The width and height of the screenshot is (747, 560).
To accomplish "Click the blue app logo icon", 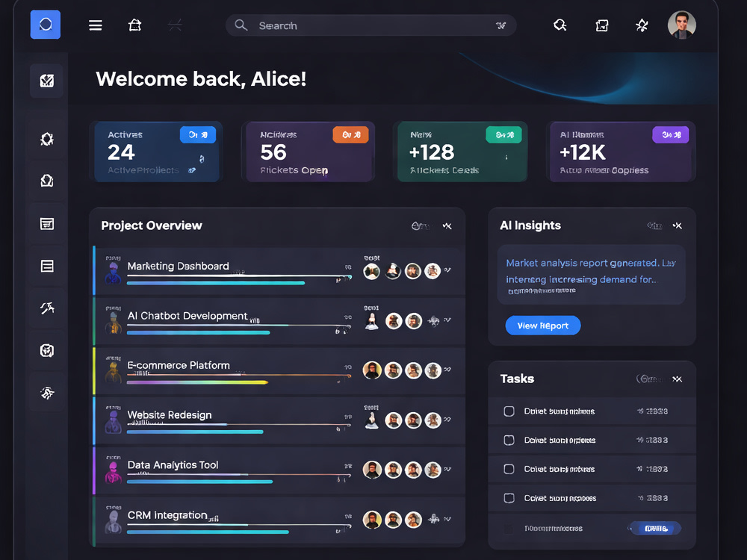I will [46, 25].
